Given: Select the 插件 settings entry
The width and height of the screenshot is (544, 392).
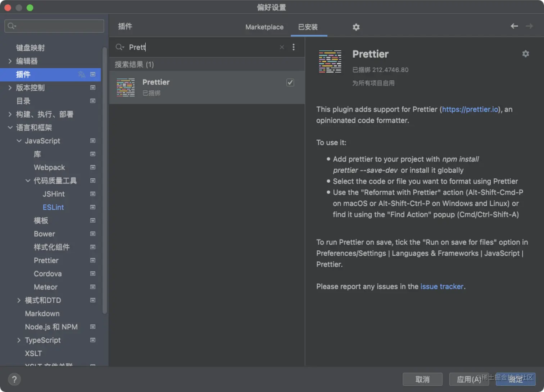Looking at the screenshot, I should 50,74.
